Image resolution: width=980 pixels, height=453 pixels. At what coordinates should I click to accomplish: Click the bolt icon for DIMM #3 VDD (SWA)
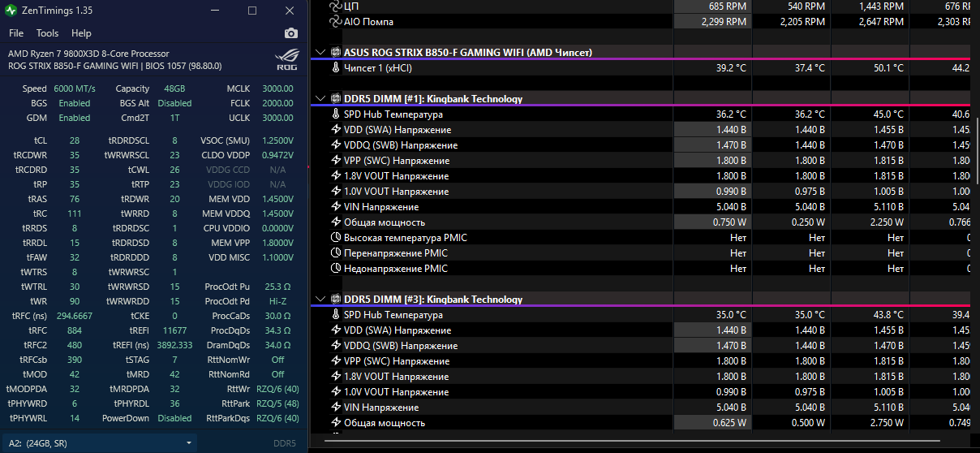click(336, 330)
